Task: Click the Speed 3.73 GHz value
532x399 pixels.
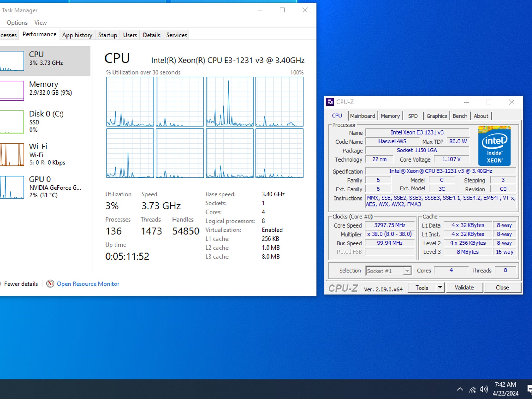Action: [x=161, y=206]
